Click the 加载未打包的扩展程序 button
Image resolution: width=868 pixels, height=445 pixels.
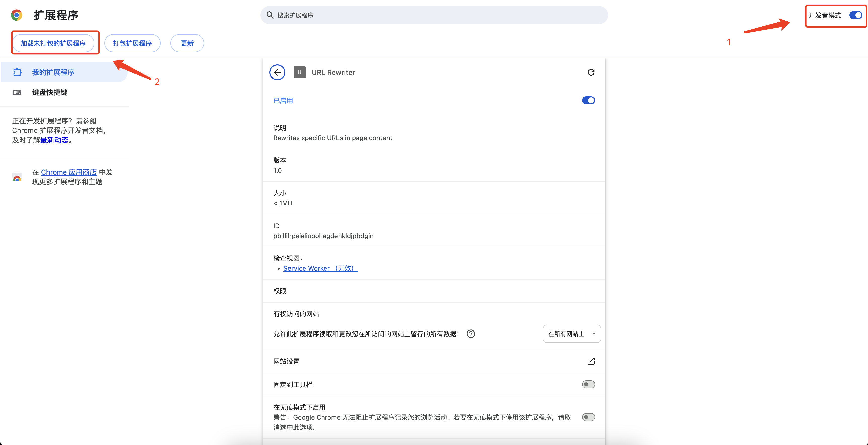point(53,43)
